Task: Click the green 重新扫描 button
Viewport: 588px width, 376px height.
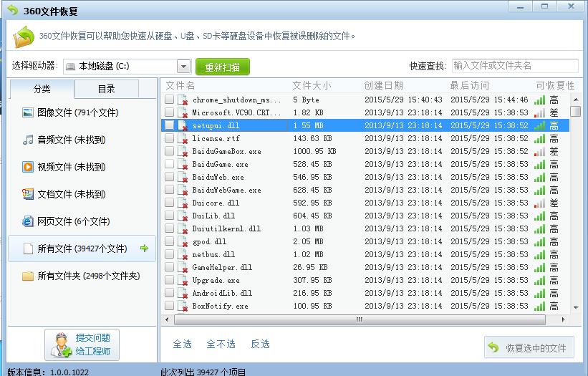Action: pos(223,67)
